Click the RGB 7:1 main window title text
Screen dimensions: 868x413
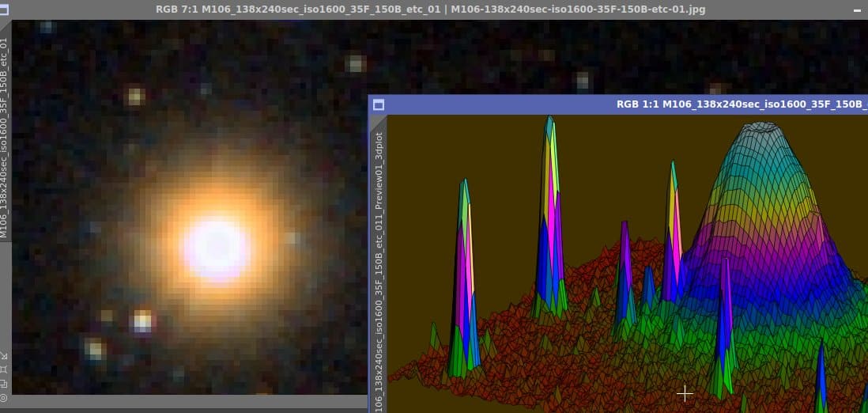tap(430, 9)
